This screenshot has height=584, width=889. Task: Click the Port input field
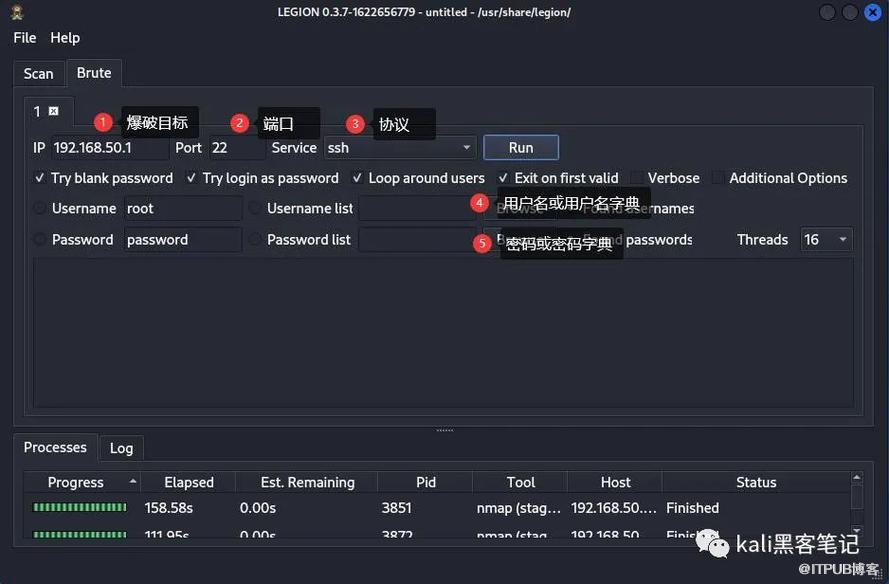236,148
